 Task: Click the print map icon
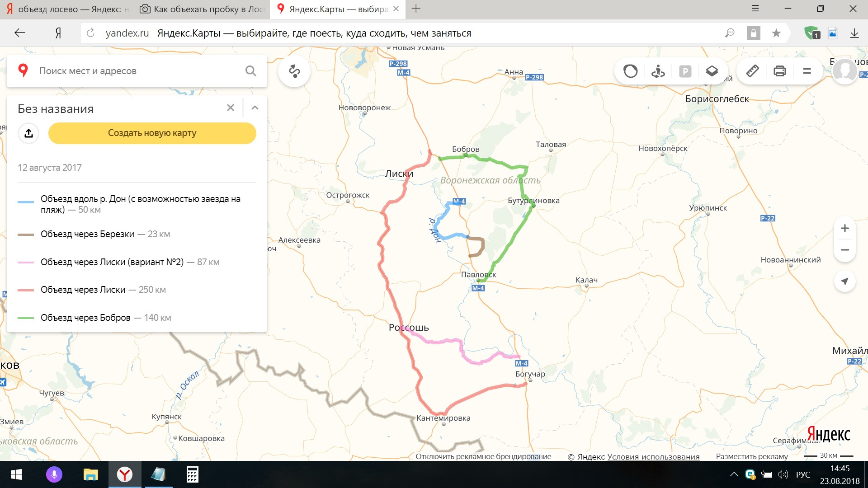[x=779, y=71]
